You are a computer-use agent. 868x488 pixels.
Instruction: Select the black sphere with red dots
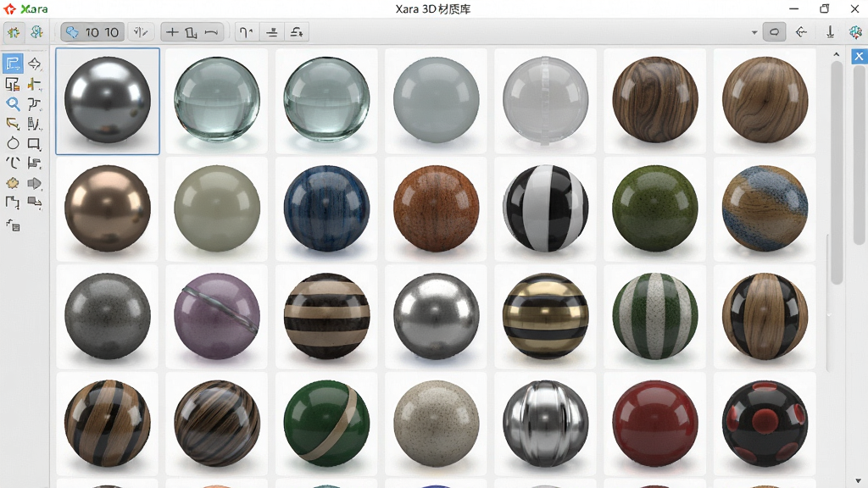[x=765, y=424]
